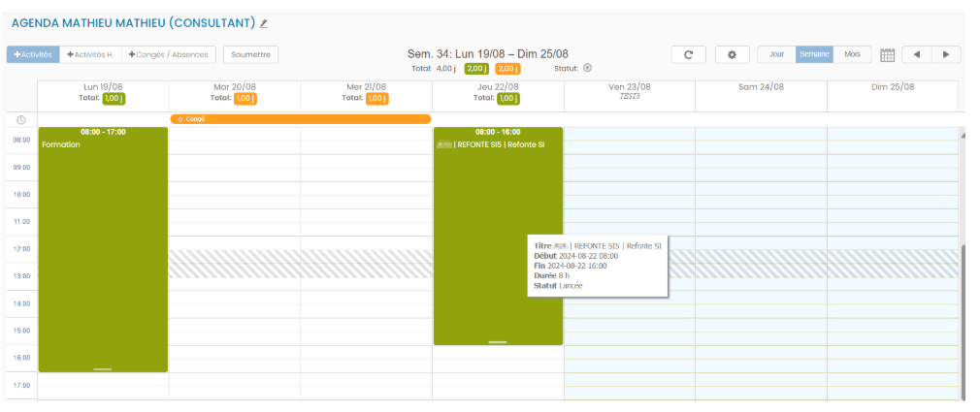Click the Statut indicator icon
This screenshot has width=980, height=412.
[x=587, y=69]
